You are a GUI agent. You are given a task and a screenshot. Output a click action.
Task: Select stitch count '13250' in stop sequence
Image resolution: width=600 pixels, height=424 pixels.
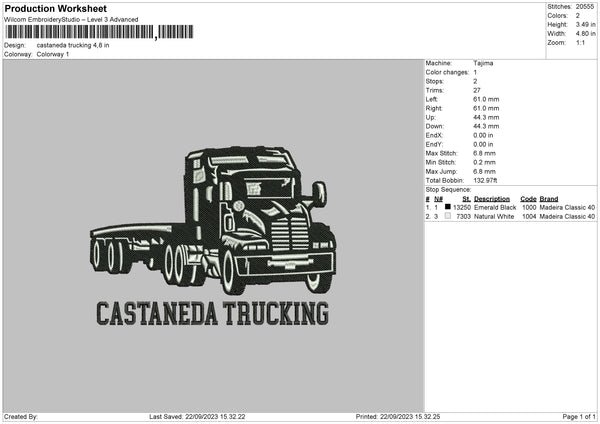click(x=462, y=207)
